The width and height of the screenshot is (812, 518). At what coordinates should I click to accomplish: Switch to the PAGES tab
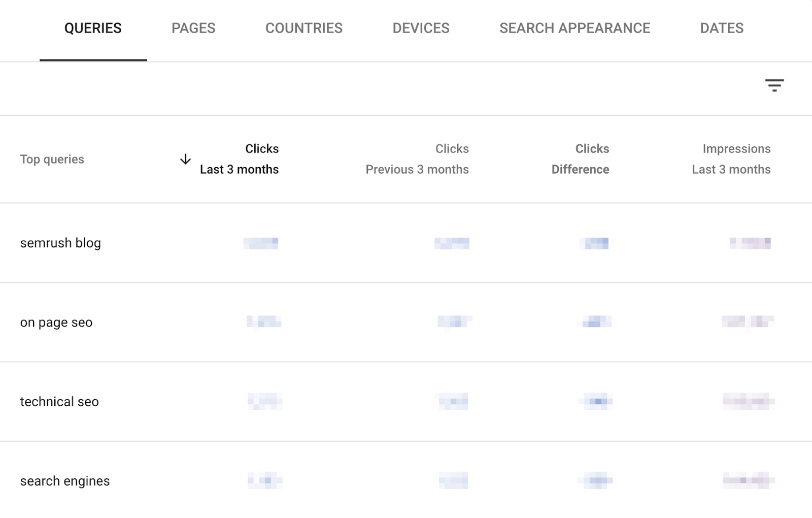[x=193, y=28]
